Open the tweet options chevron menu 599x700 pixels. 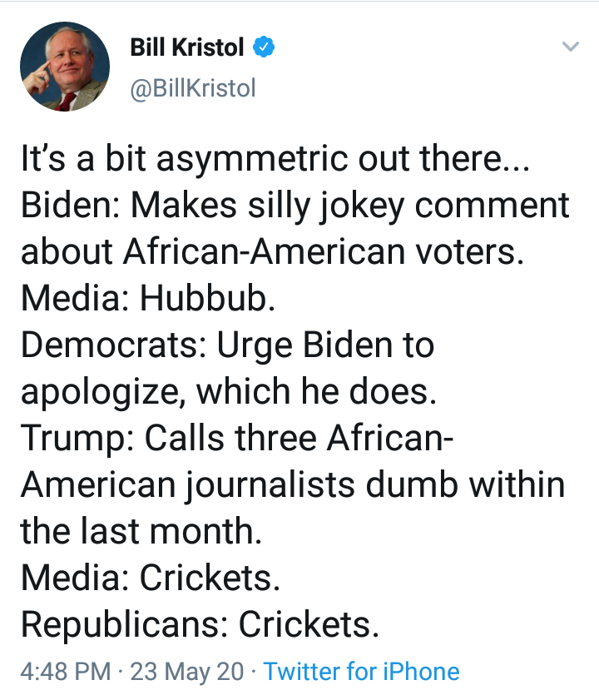pos(570,47)
